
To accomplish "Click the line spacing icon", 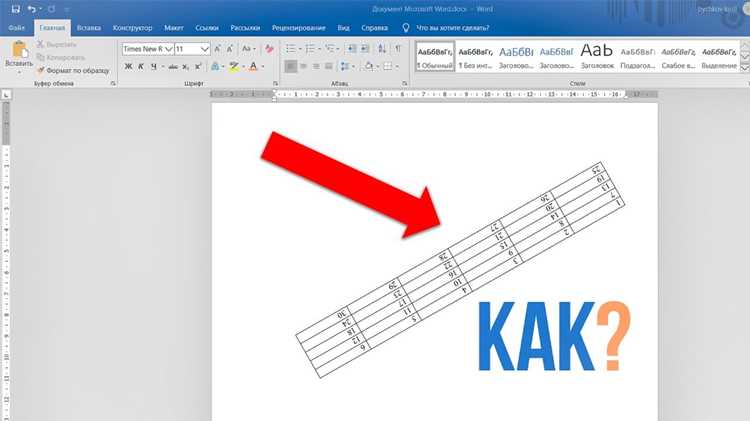I will tap(345, 66).
